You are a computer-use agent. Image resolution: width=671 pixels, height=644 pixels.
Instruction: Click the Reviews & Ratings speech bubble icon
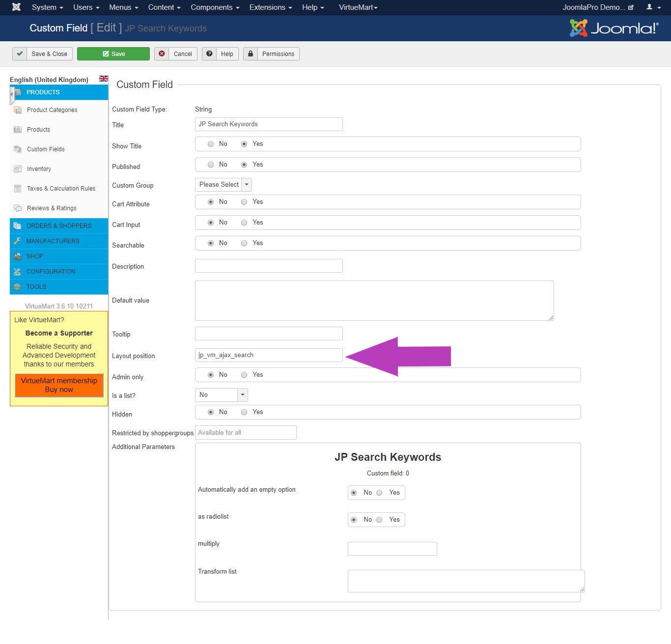point(18,208)
